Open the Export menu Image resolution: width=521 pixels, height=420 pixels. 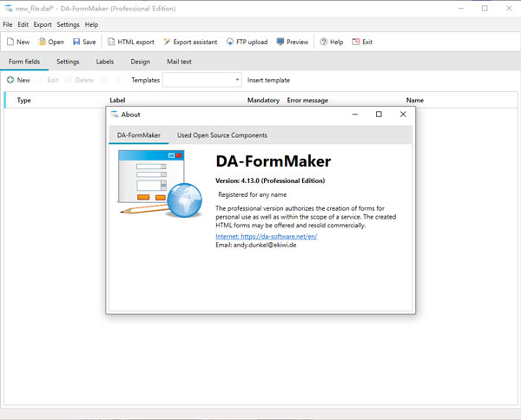point(43,24)
